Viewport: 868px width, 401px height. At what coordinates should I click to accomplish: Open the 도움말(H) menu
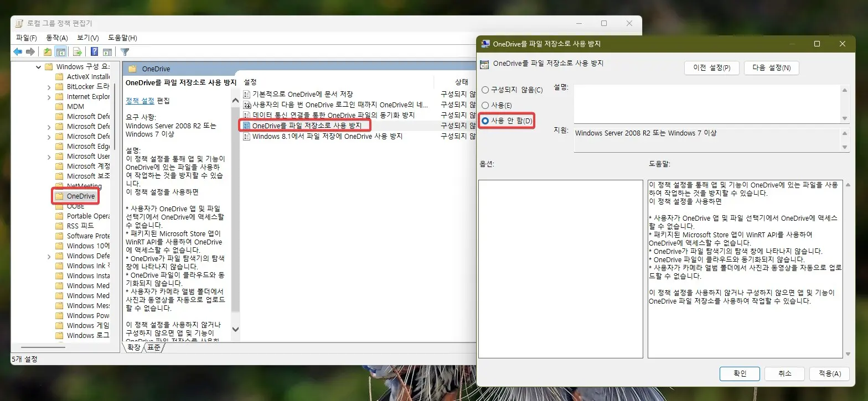(122, 38)
